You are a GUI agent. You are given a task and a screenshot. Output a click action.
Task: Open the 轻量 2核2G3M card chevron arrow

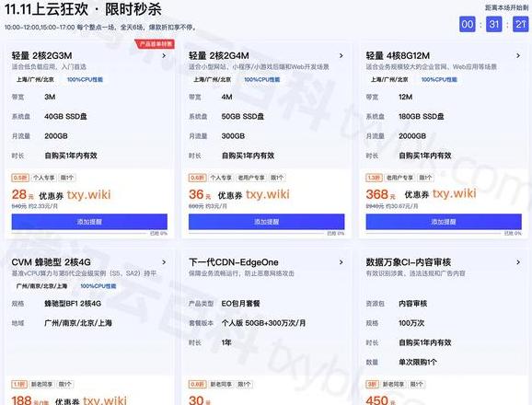164,55
